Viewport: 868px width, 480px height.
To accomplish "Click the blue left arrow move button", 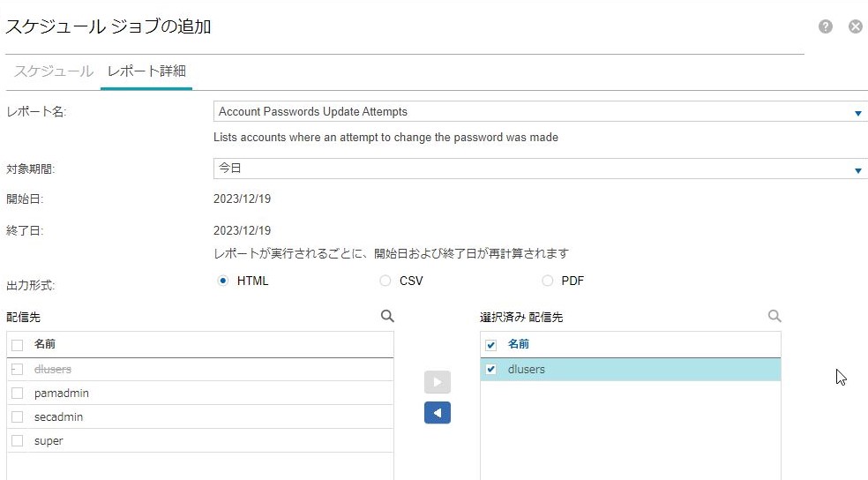I will click(438, 412).
